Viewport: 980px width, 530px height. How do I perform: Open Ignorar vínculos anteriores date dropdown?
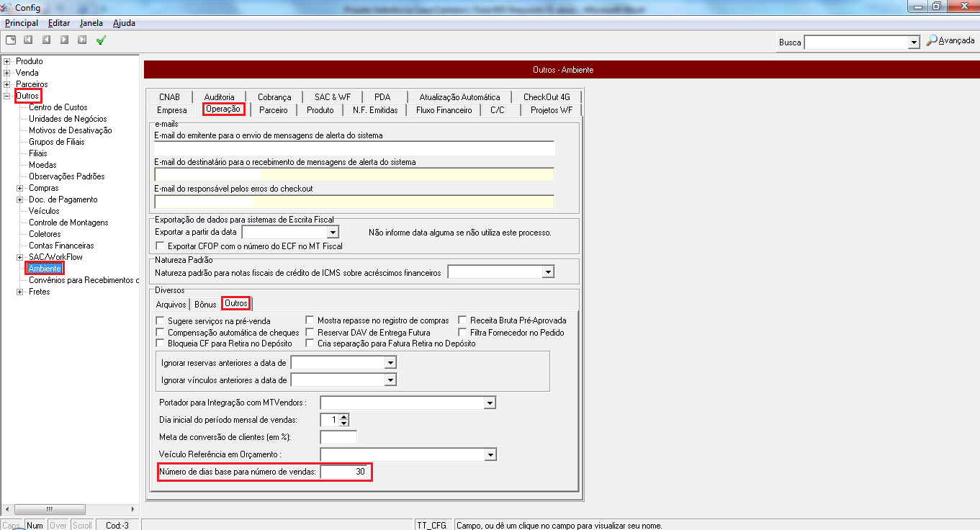click(390, 380)
